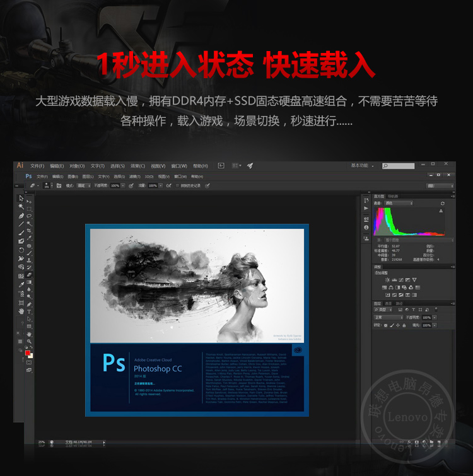Select the Lasso tool in Photoshop
This screenshot has height=476, width=473.
tap(29, 216)
